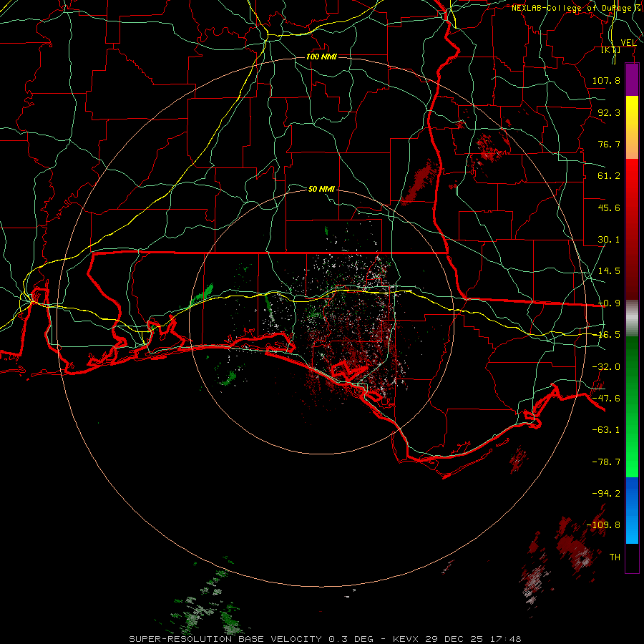Click the 61.2 legend value

click(x=609, y=176)
